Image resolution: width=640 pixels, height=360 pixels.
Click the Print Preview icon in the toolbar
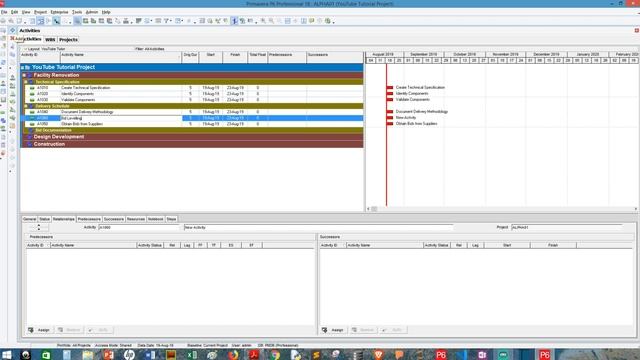click(x=11, y=21)
